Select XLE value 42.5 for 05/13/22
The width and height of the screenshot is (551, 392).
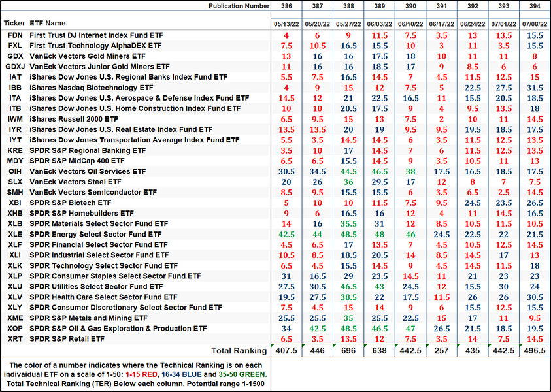coord(286,235)
